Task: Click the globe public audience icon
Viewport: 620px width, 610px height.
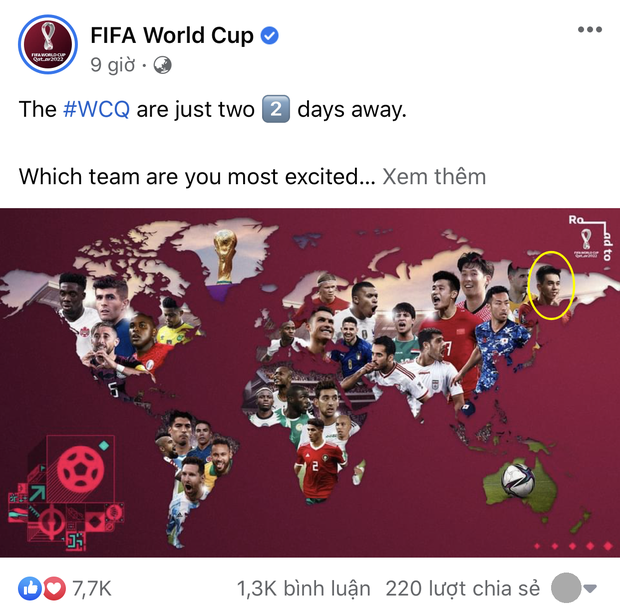Action: (163, 65)
